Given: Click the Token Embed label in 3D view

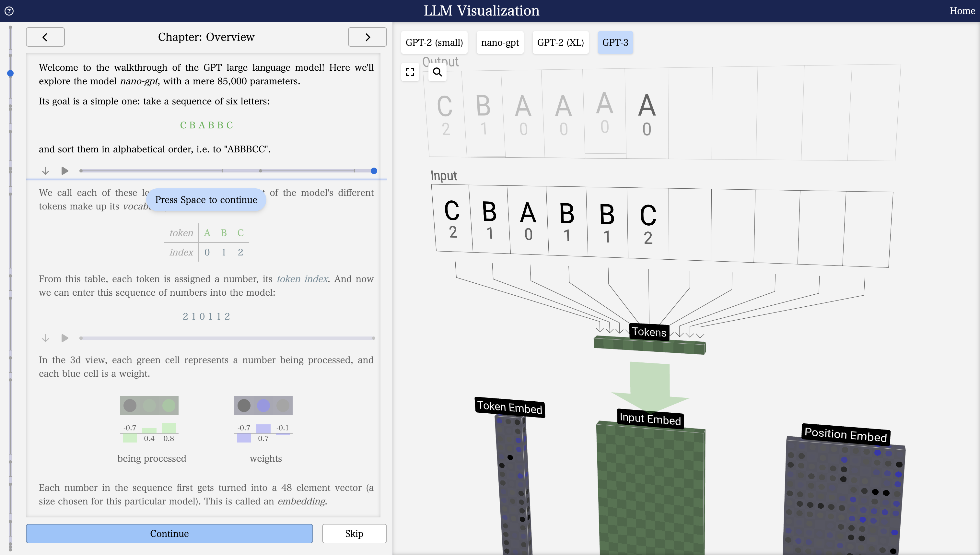Looking at the screenshot, I should (509, 407).
